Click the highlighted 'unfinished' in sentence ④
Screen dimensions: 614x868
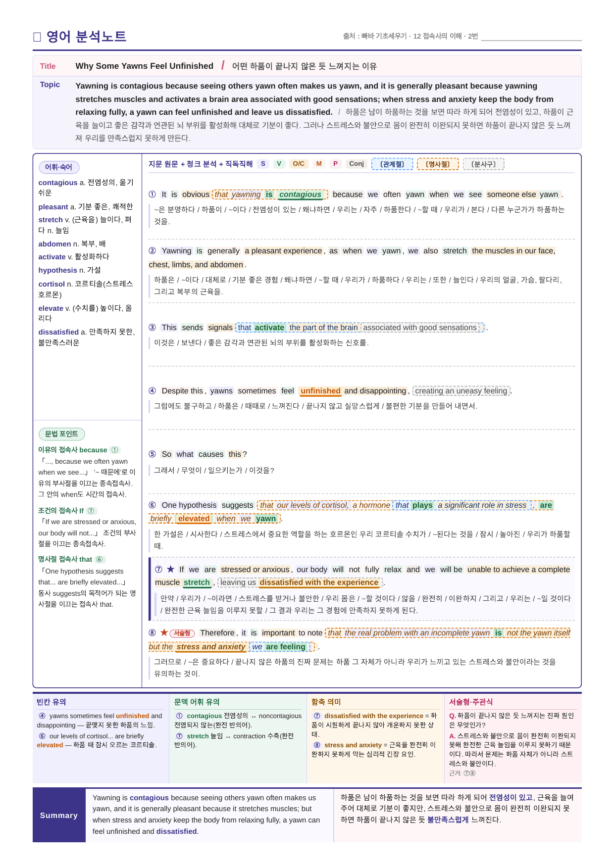pyautogui.click(x=320, y=391)
